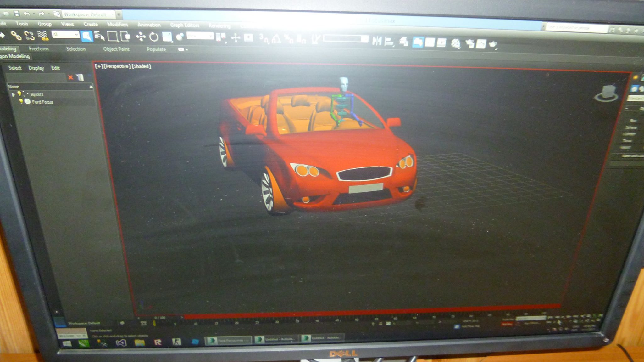Select the Unlink Selection tool
The width and height of the screenshot is (644, 362).
coord(29,36)
